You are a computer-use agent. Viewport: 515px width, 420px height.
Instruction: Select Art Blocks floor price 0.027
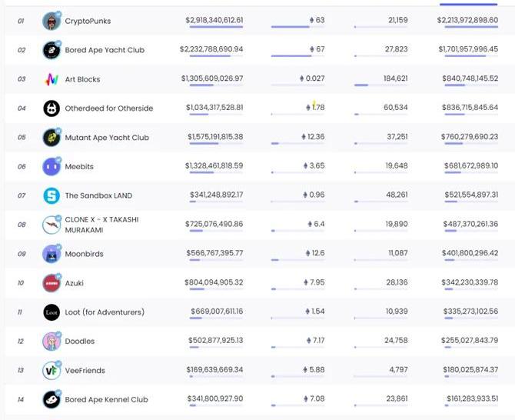(312, 78)
